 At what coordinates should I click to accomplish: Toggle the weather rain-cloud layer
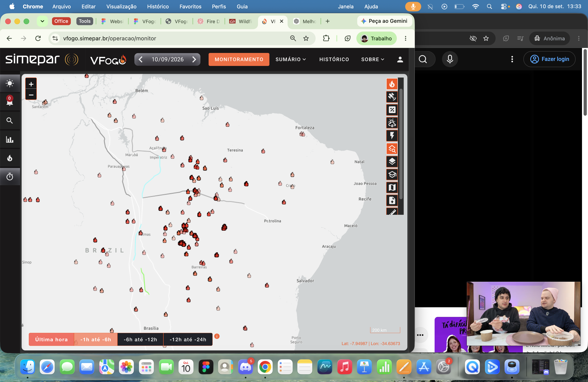pyautogui.click(x=392, y=123)
